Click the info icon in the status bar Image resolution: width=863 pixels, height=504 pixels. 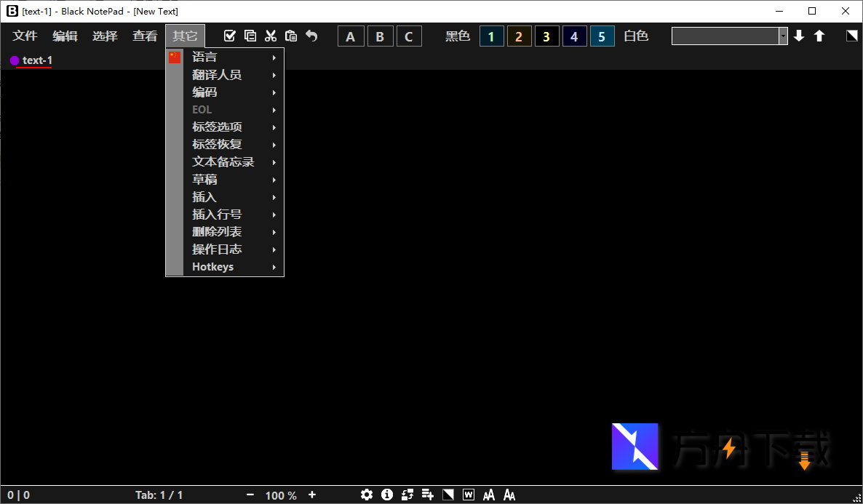pos(387,495)
